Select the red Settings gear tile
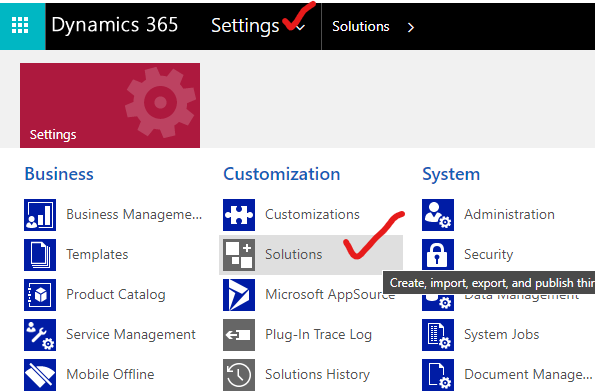The width and height of the screenshot is (595, 392). 110,105
